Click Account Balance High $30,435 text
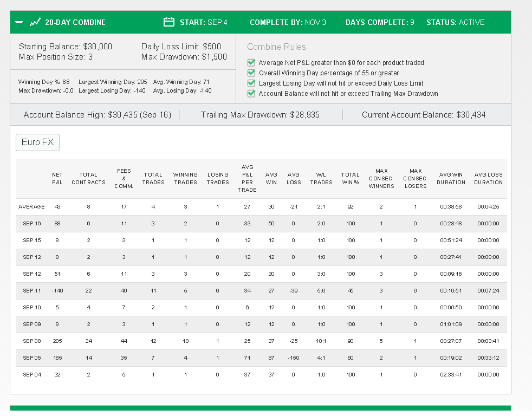Viewport: 532px width, 416px height. [x=98, y=115]
